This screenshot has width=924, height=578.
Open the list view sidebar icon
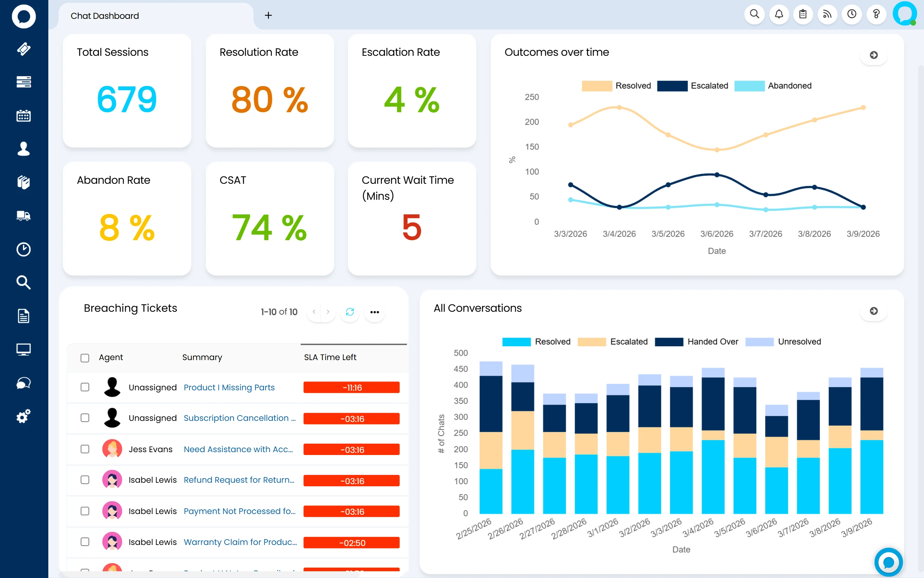(x=24, y=82)
